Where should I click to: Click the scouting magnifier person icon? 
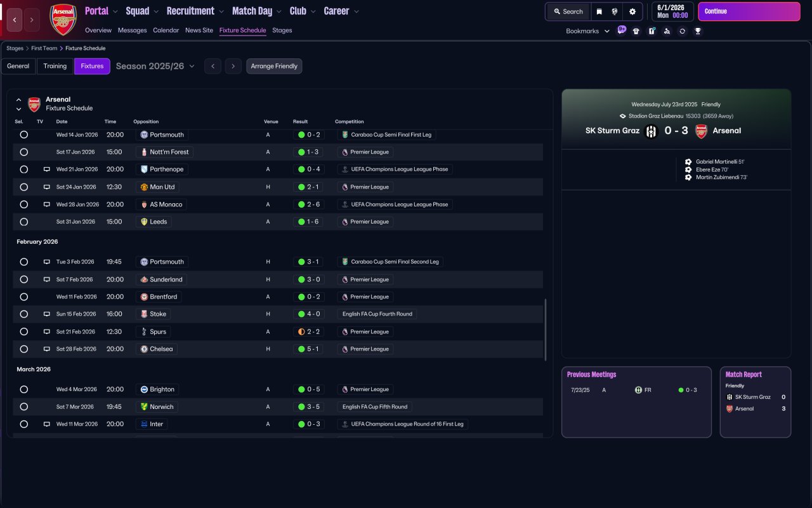(667, 31)
